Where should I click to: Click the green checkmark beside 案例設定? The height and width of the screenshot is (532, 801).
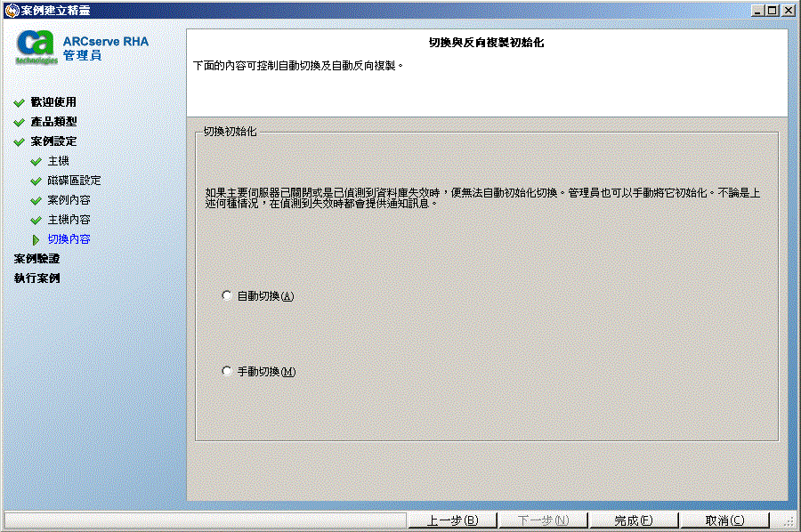pyautogui.click(x=20, y=142)
